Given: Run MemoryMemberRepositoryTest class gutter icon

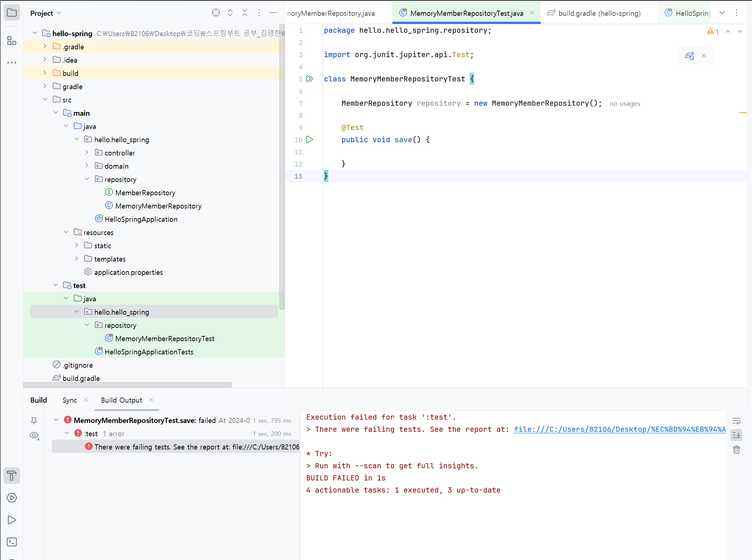Looking at the screenshot, I should pos(310,78).
